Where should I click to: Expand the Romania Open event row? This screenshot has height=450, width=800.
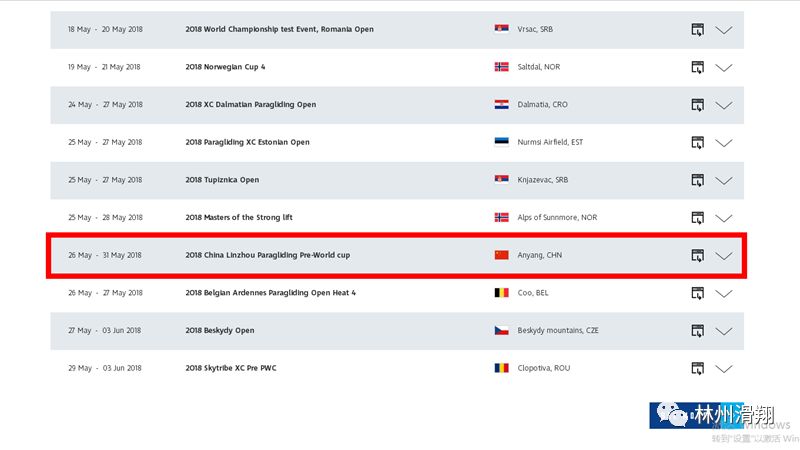pos(723,30)
